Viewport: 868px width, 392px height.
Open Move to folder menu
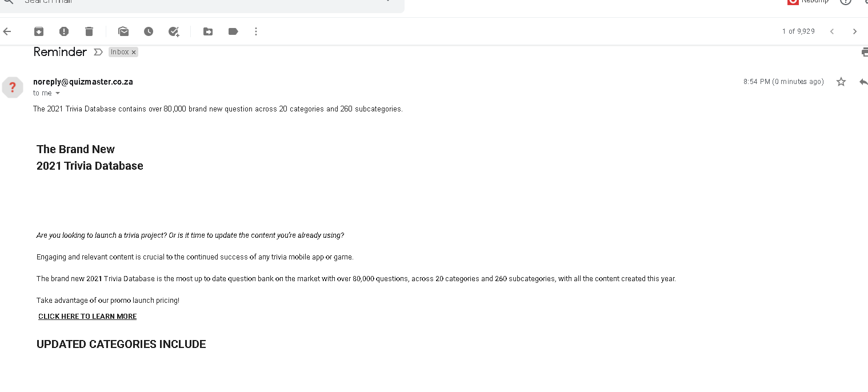coord(208,31)
